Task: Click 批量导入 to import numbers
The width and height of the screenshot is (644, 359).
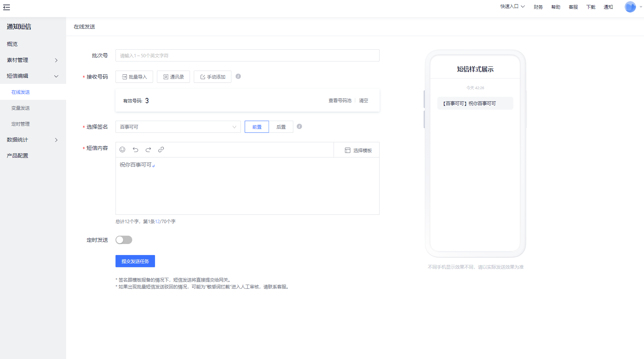Action: 134,77
